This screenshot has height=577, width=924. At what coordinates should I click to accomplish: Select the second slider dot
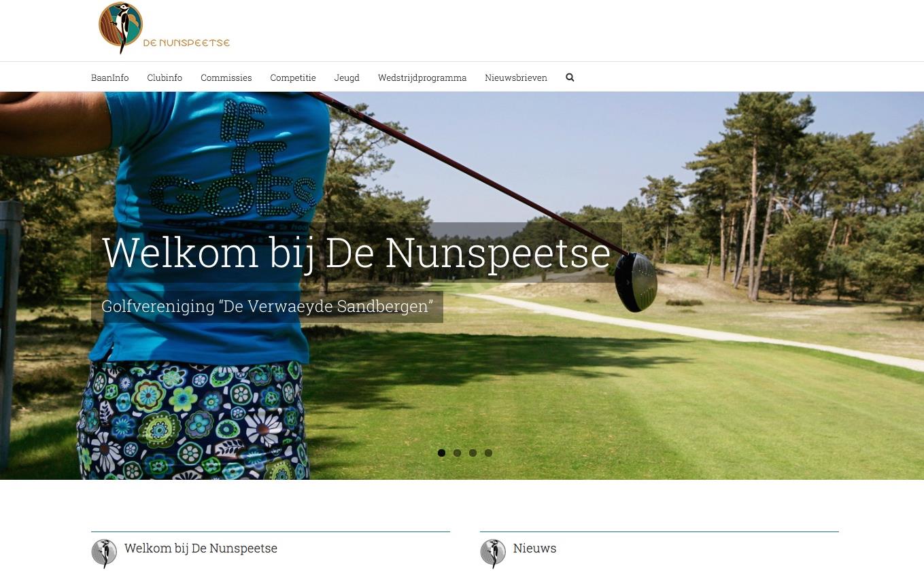pos(457,453)
